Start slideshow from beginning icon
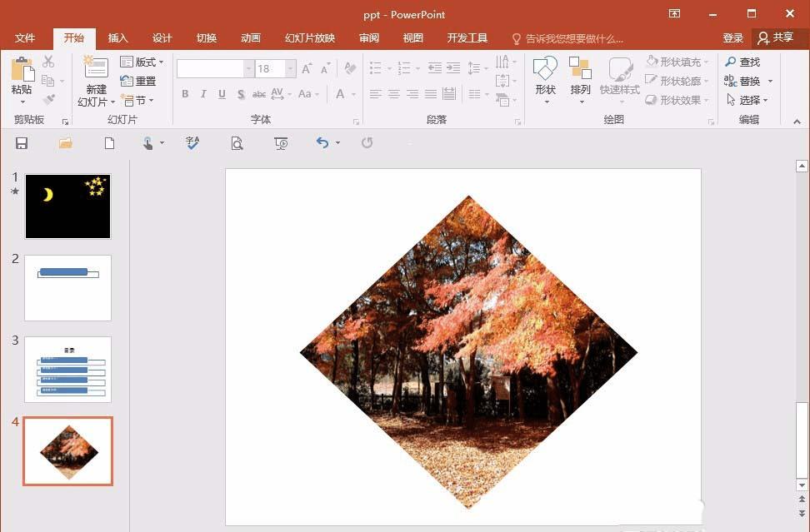 click(281, 143)
